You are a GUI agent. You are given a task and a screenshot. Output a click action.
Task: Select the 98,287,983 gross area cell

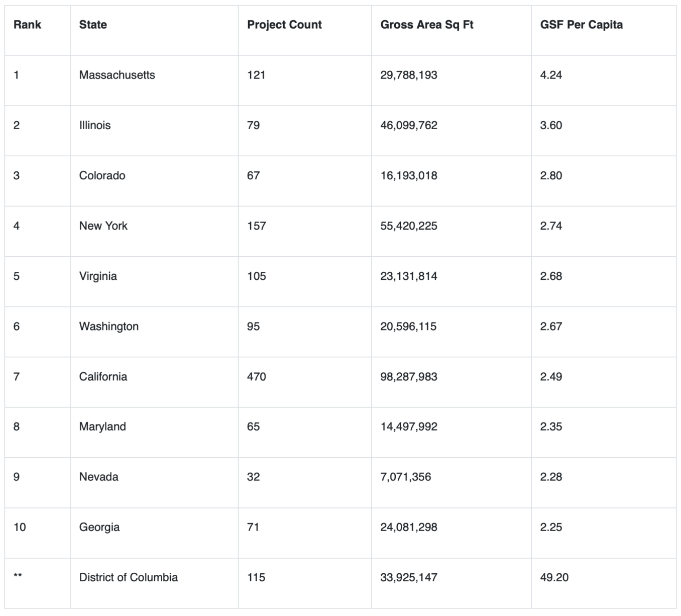tap(408, 376)
